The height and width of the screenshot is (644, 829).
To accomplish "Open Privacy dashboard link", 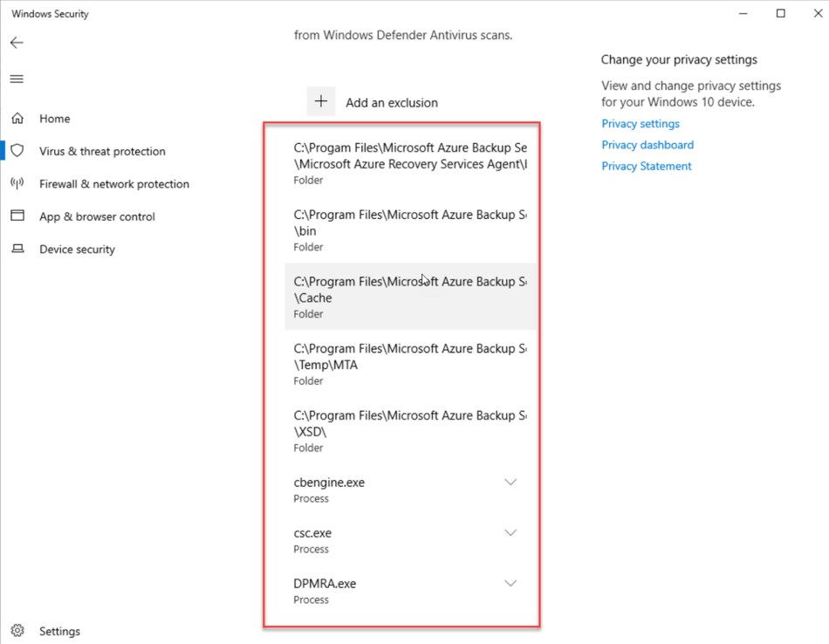I will [647, 145].
